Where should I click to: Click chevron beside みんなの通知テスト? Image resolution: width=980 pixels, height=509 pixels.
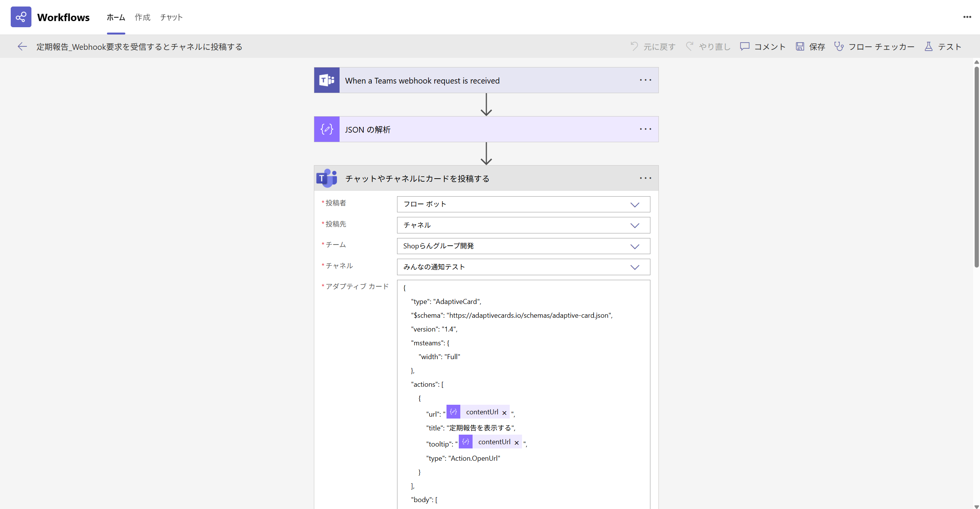[x=635, y=267]
